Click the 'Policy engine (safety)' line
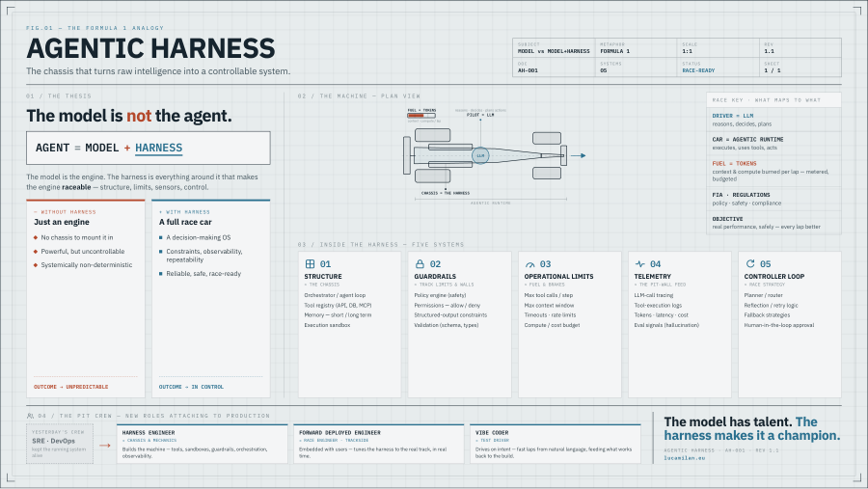This screenshot has width=868, height=489. (440, 295)
